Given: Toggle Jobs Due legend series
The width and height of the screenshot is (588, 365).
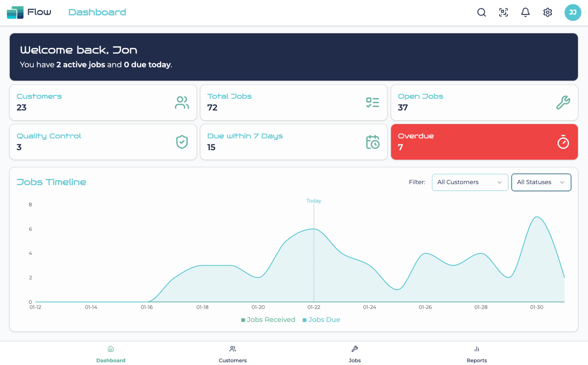Looking at the screenshot, I should point(321,320).
